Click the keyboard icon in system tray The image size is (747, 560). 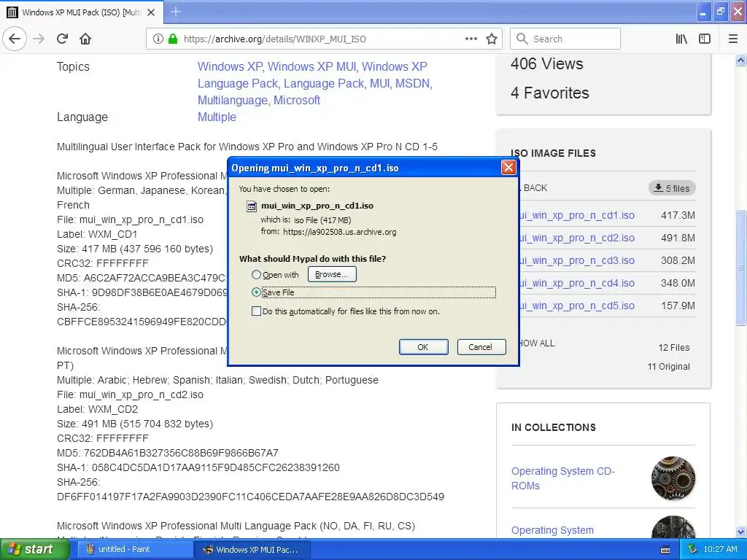[665, 550]
